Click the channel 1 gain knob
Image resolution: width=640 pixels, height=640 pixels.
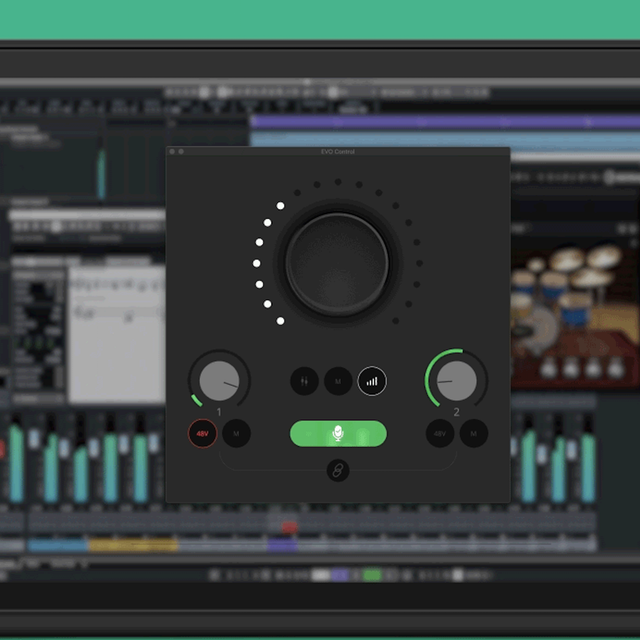click(219, 381)
